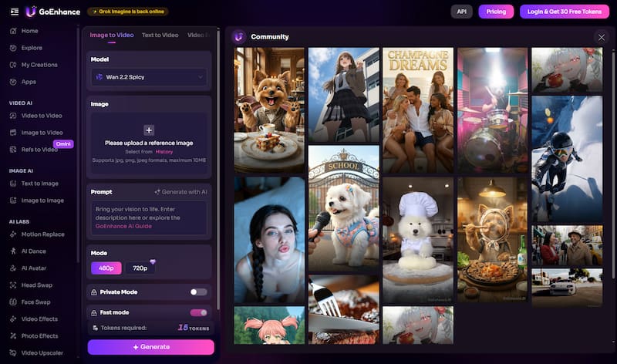Switch to the Image to Video tab
The image size is (617, 364).
[x=112, y=35]
